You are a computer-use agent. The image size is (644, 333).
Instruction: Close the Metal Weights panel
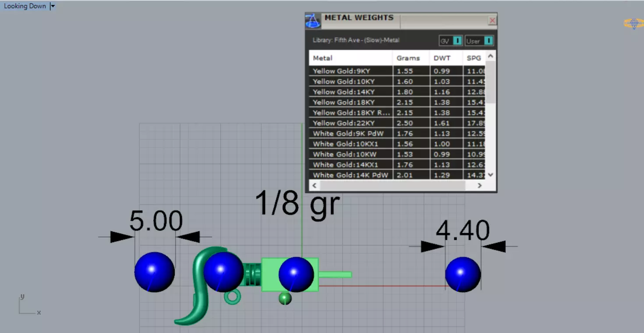point(492,21)
